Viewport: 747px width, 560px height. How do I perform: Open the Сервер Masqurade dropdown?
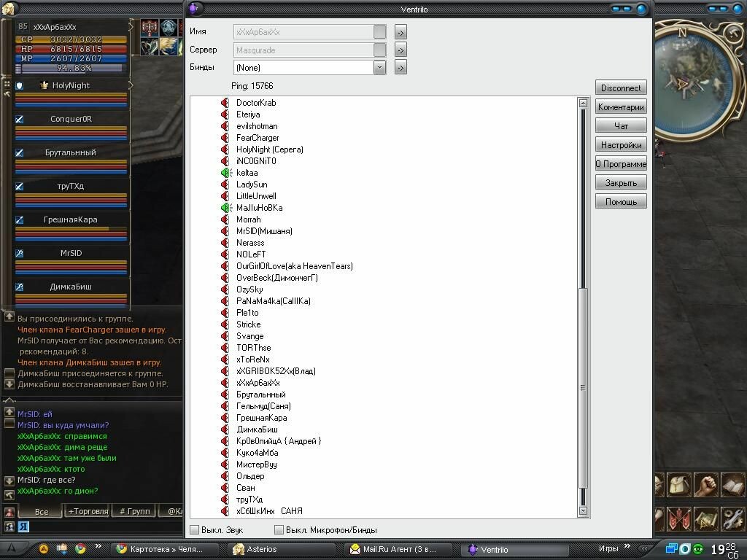[x=379, y=50]
